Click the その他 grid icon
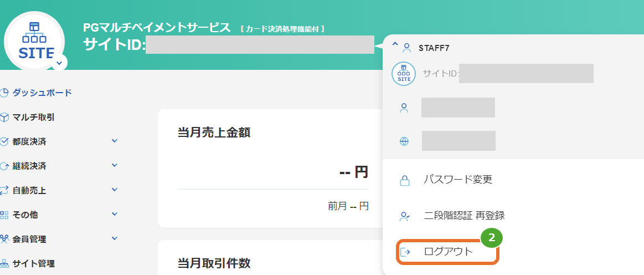 [x=4, y=215]
